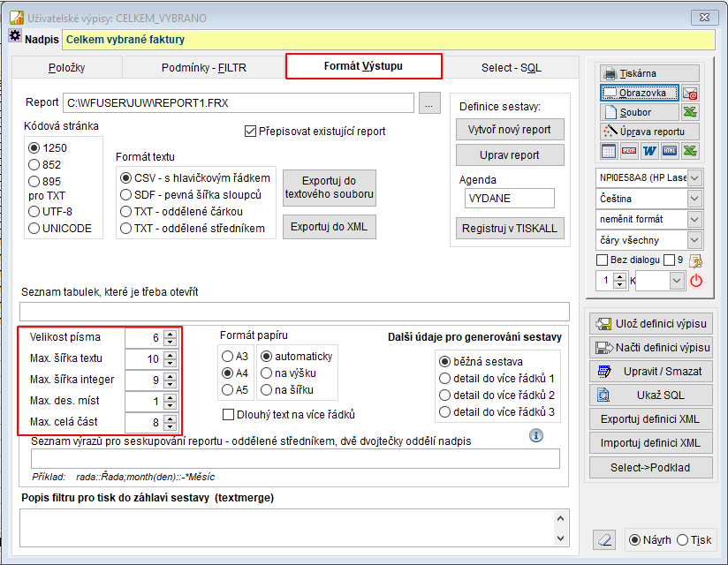Click the Agenda VYDANE field
728x565 pixels.
click(x=509, y=199)
